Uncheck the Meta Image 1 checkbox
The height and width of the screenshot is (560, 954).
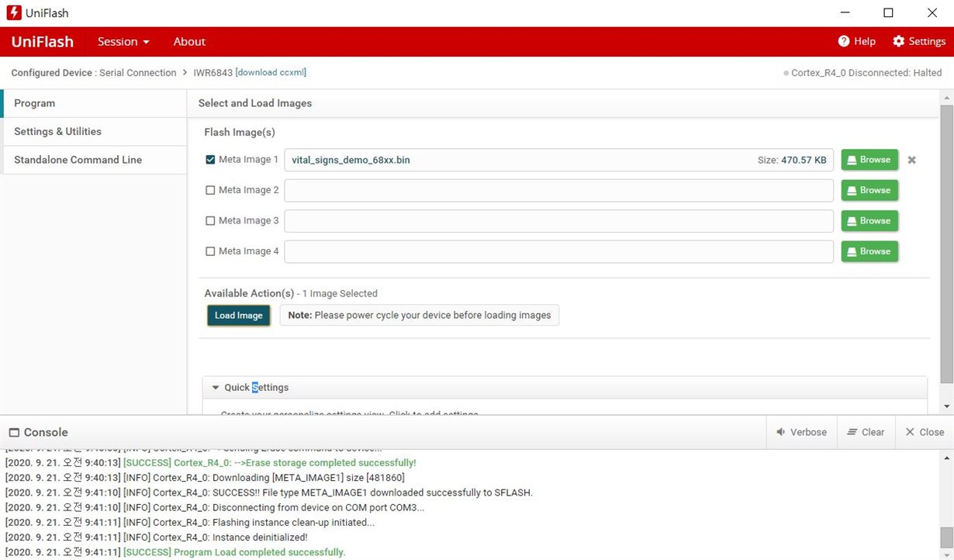tap(210, 160)
